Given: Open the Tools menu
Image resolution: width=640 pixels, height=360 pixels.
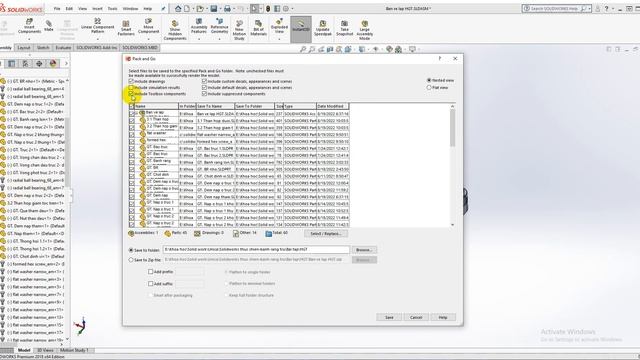Looking at the screenshot, I should coord(112,8).
